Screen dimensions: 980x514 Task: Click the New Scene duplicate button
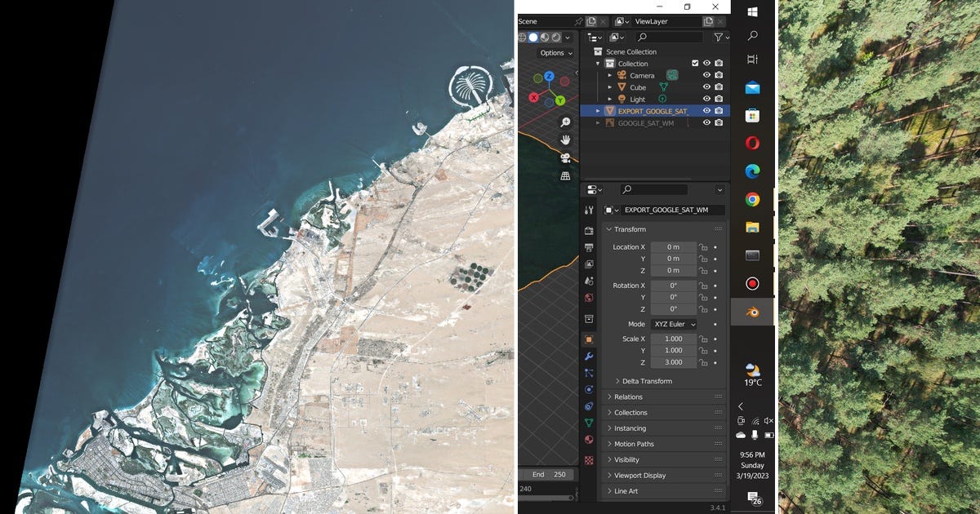click(591, 21)
